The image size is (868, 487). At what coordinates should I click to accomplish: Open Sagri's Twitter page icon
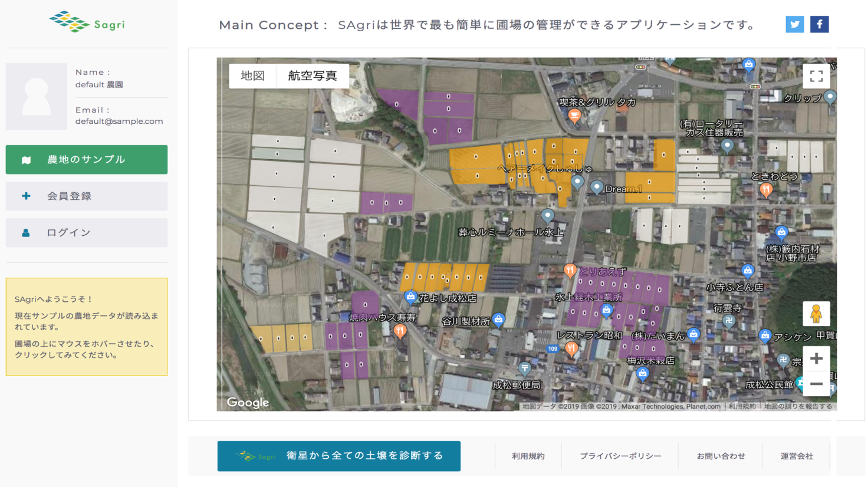(x=794, y=24)
